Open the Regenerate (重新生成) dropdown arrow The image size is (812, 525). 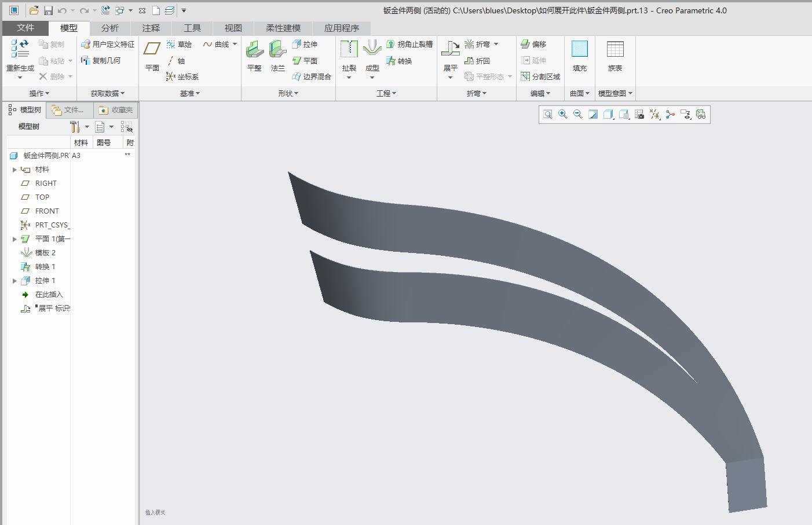tap(20, 78)
